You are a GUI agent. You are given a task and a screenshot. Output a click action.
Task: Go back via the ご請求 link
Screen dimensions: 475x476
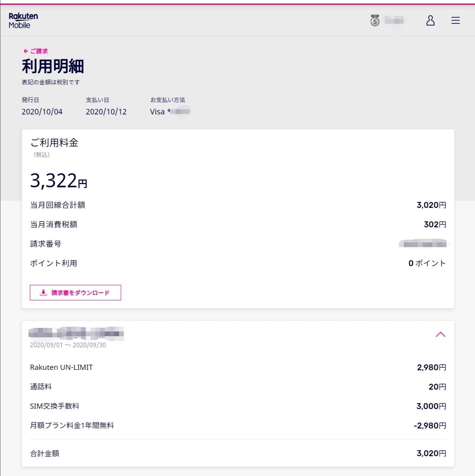[39, 51]
